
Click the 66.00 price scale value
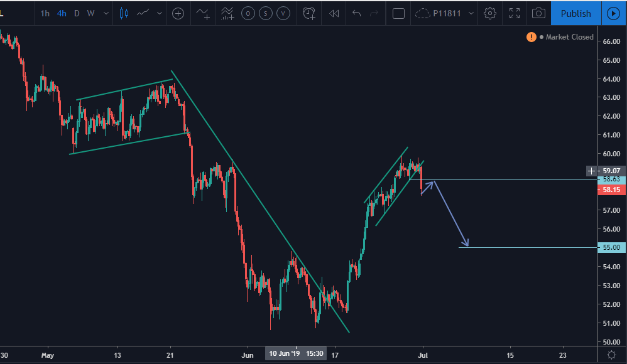tap(611, 41)
